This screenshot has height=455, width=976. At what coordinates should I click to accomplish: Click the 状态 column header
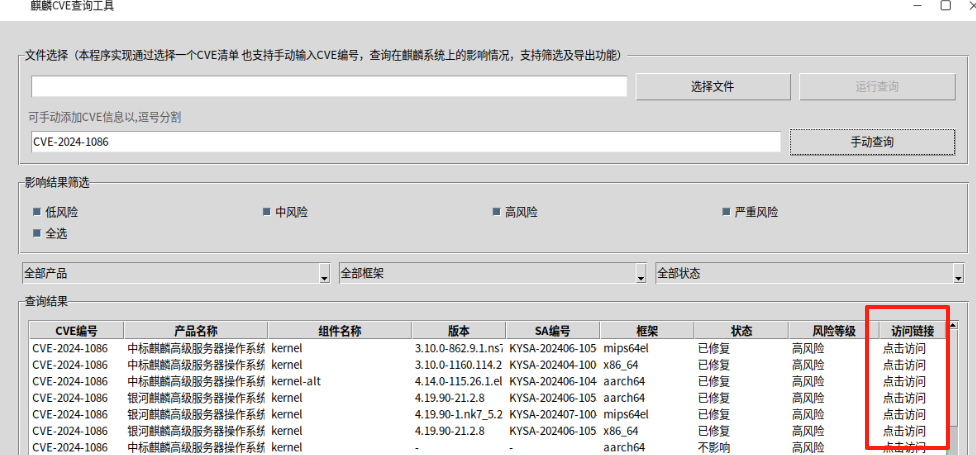click(741, 331)
